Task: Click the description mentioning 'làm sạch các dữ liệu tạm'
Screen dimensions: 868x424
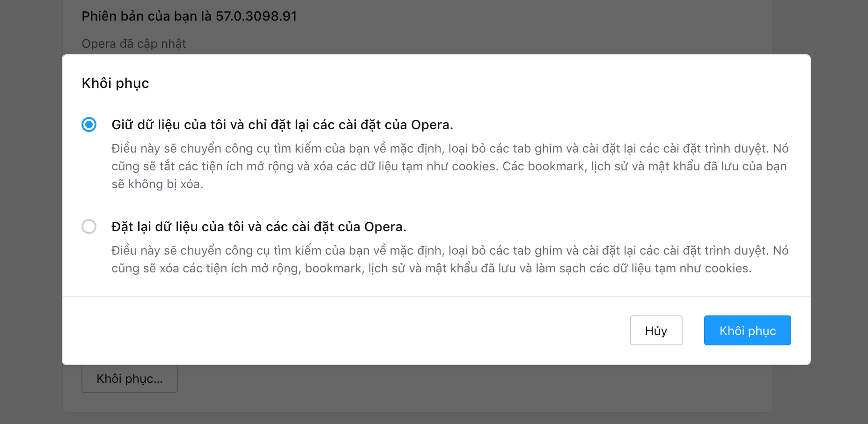Action: [450, 259]
